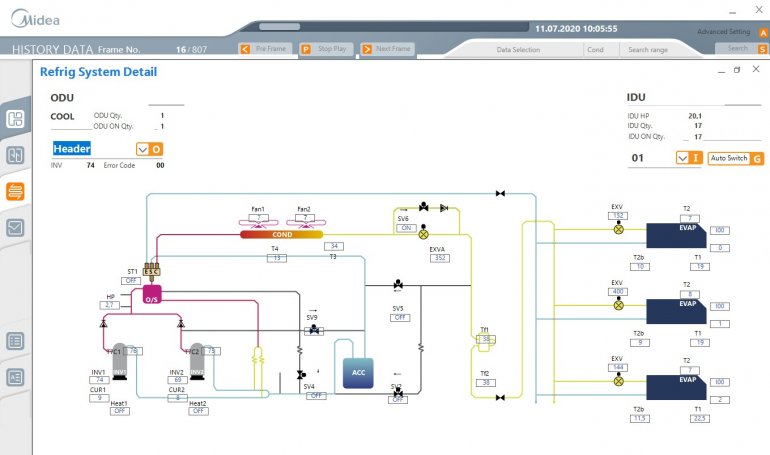Image resolution: width=770 pixels, height=455 pixels.
Task: Click the SV4 valve symbol
Action: click(301, 375)
